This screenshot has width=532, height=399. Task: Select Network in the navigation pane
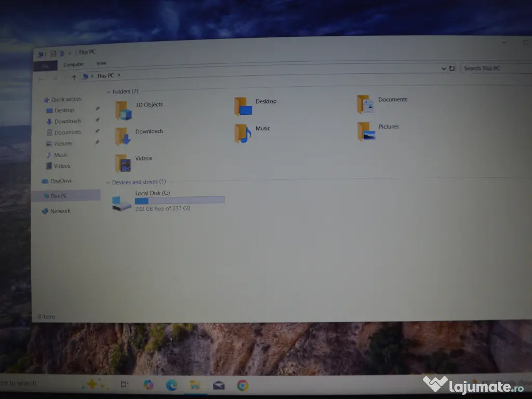[60, 211]
